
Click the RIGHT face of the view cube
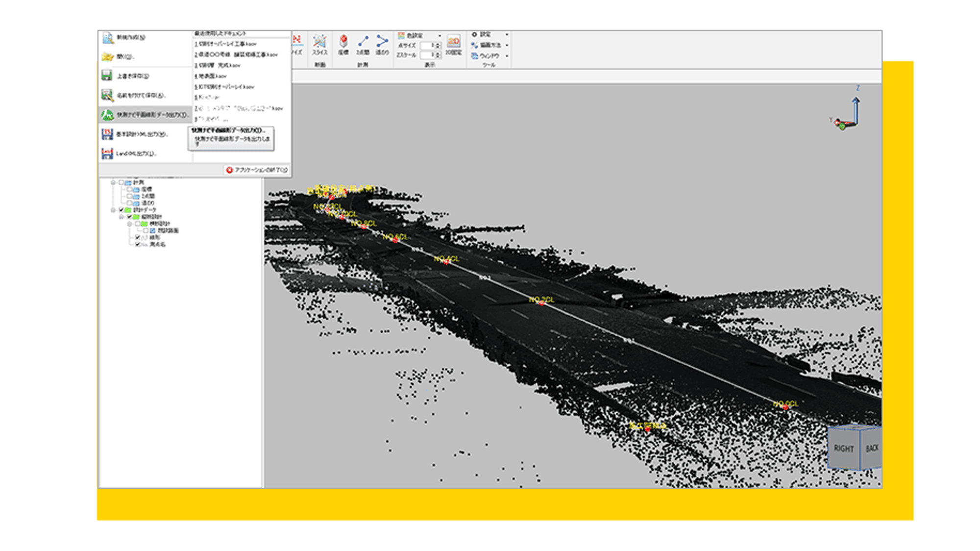843,449
